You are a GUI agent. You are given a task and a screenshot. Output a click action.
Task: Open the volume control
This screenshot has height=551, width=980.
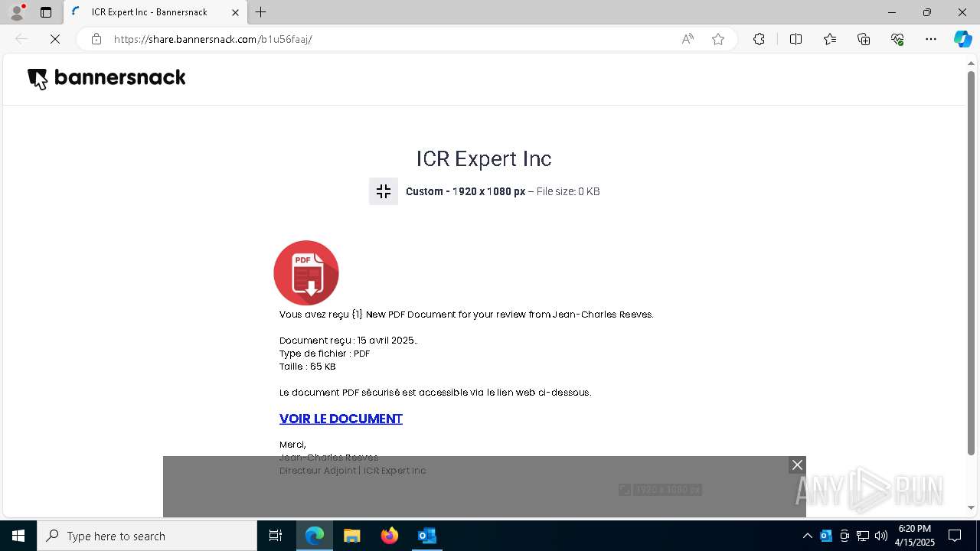pos(881,536)
